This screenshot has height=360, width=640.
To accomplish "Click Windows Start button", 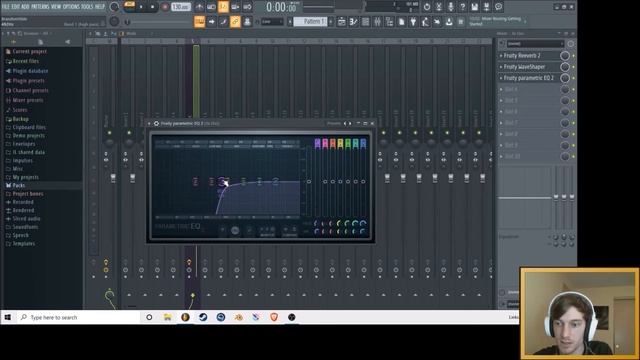I will pos(8,317).
